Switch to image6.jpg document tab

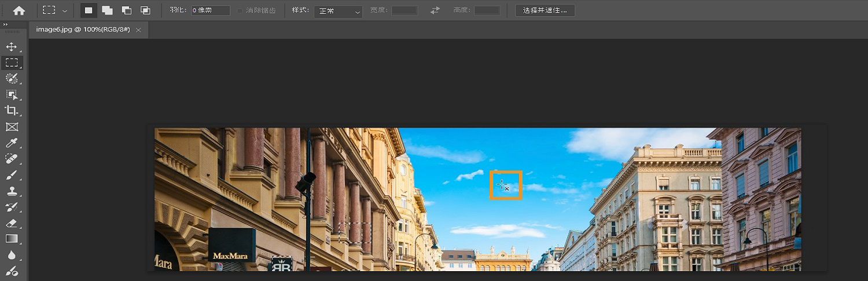point(84,30)
